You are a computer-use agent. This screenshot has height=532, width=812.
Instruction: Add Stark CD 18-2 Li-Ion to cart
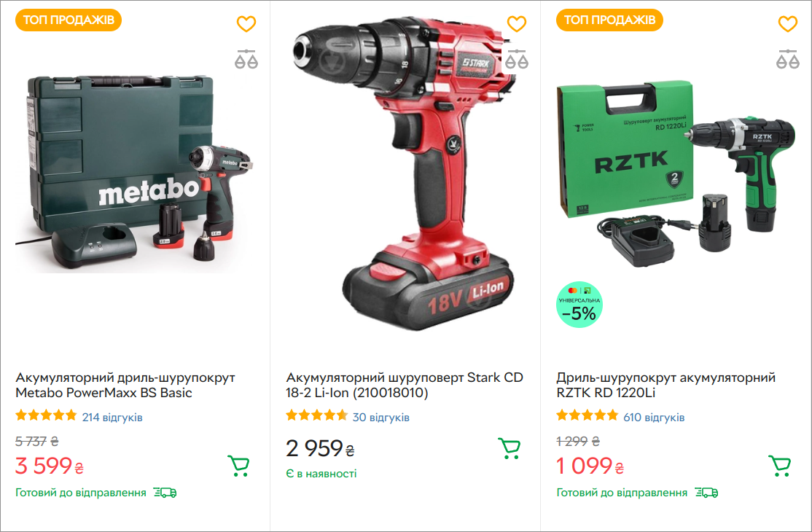click(x=509, y=448)
